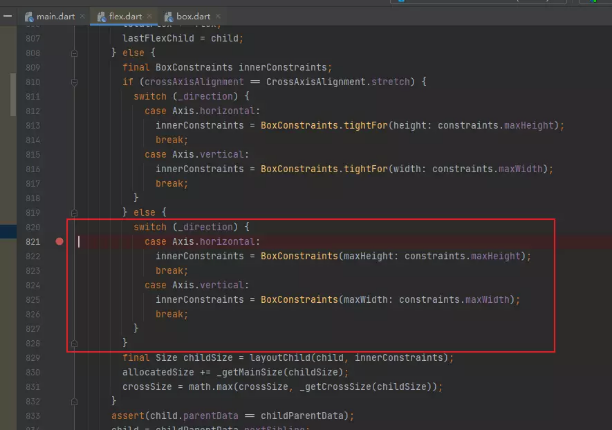Close the flex.dart tab
Image resolution: width=612 pixels, height=430 pixels.
[149, 17]
